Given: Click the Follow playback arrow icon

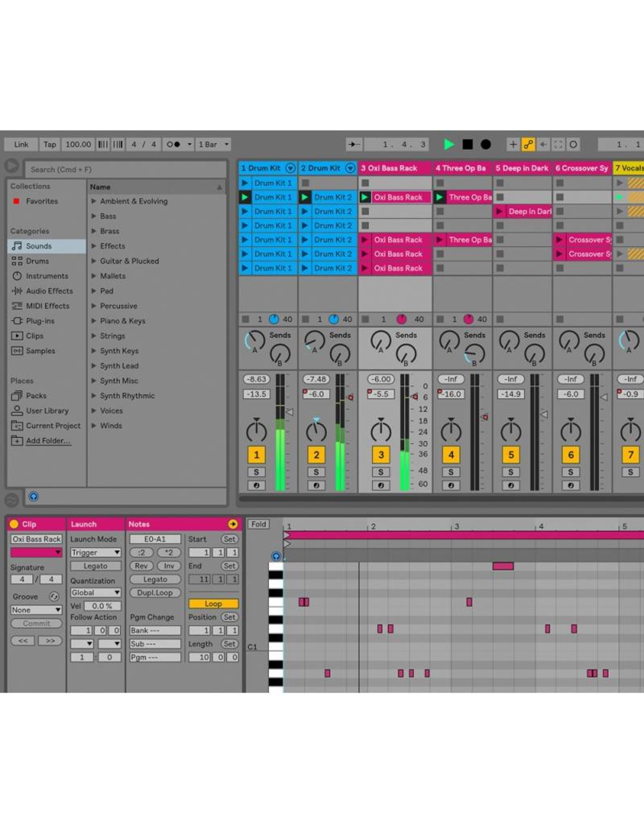Looking at the screenshot, I should 354,144.
